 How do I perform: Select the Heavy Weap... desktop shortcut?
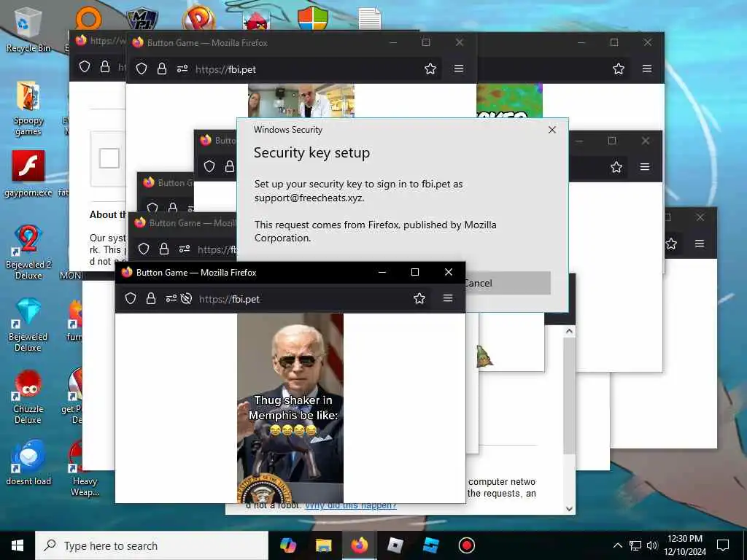pos(85,468)
